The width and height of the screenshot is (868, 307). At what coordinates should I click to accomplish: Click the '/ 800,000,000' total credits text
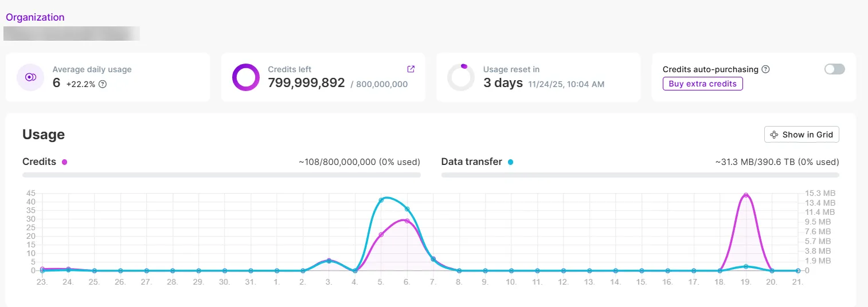tap(379, 84)
